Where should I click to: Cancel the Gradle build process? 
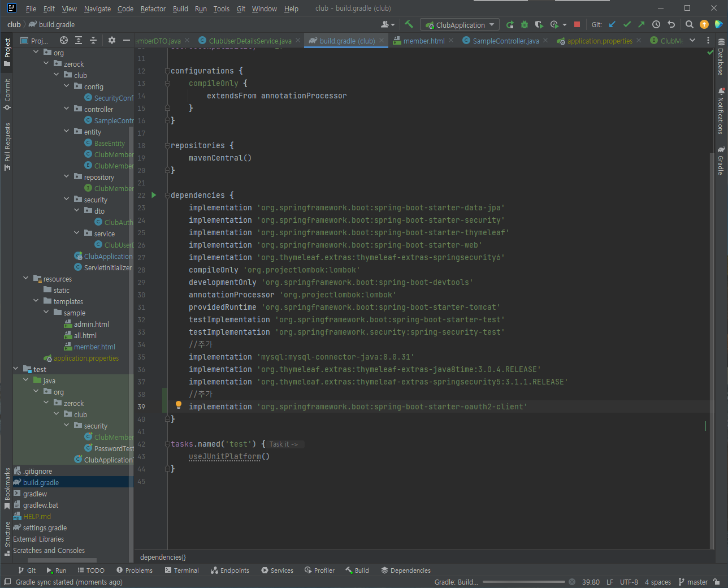point(572,582)
